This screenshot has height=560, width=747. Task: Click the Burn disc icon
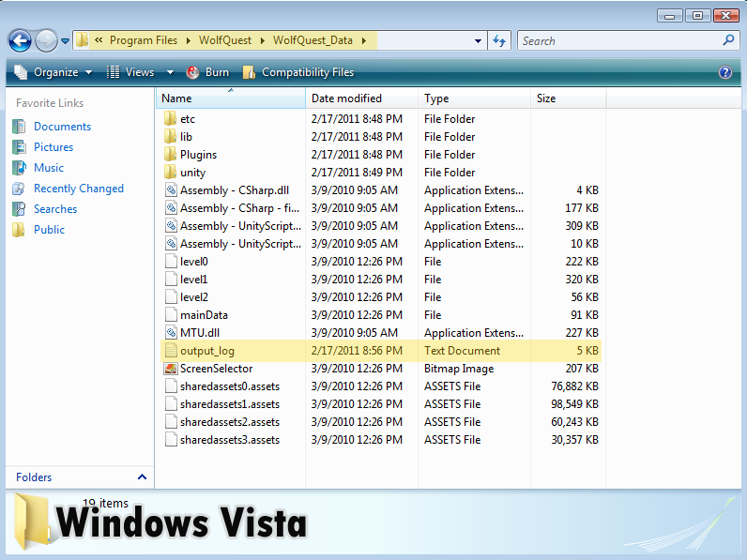point(193,72)
